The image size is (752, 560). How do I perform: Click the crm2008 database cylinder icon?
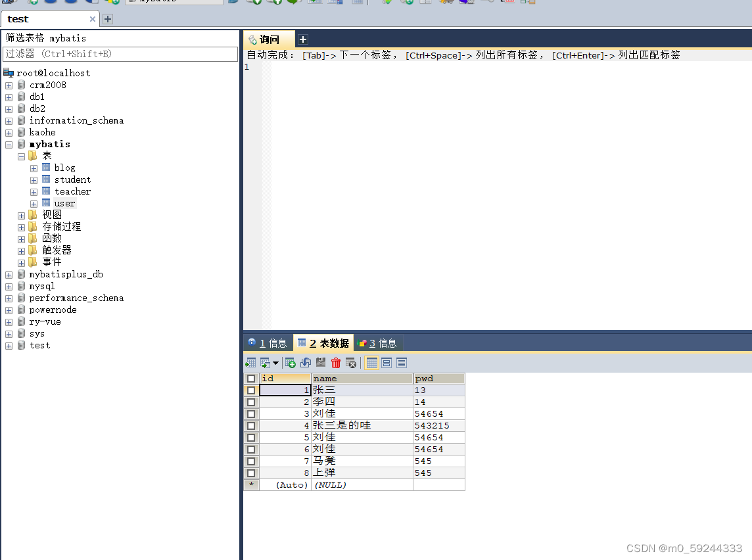coord(21,85)
